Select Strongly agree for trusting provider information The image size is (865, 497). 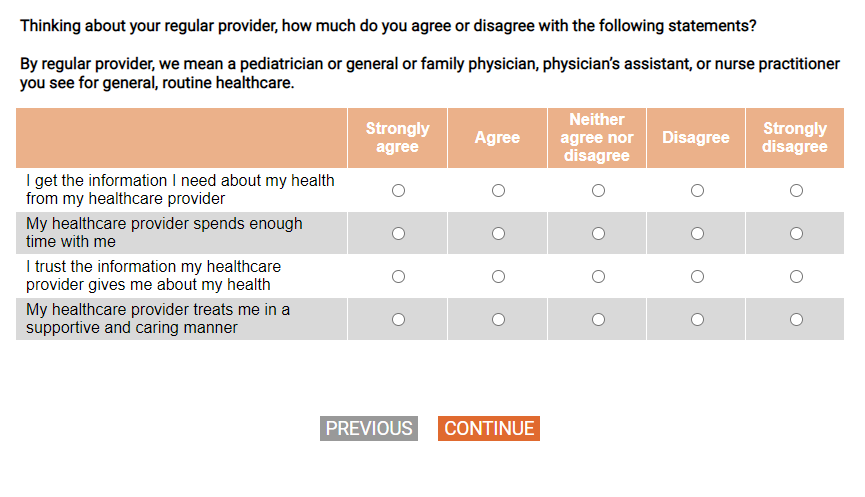pyautogui.click(x=398, y=276)
